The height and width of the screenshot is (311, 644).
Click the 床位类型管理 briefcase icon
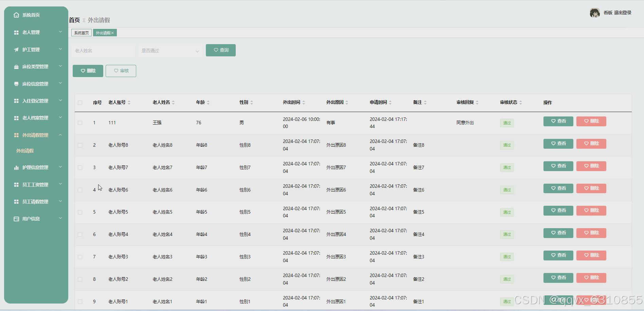(16, 67)
